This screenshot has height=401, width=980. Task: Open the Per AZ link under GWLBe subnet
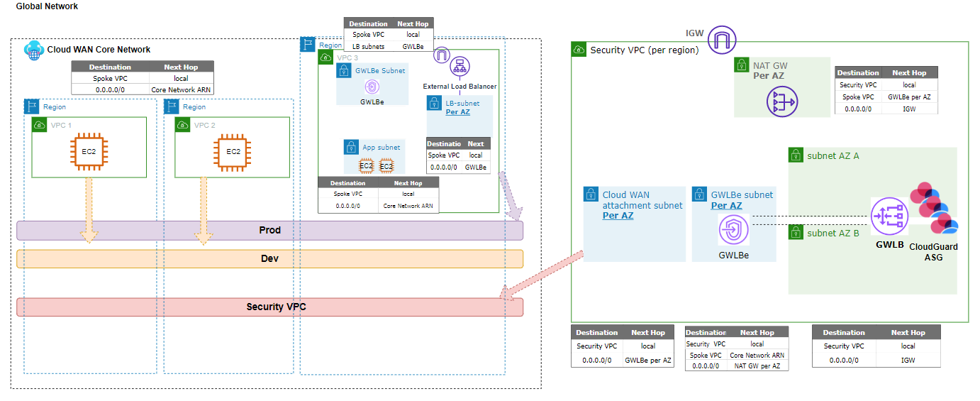click(726, 206)
